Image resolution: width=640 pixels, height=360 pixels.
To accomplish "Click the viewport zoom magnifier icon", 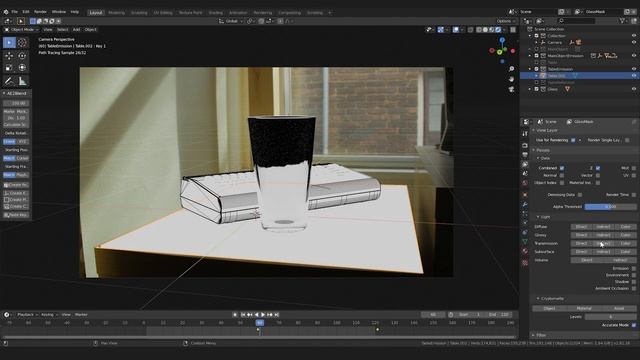I will click(x=511, y=69).
